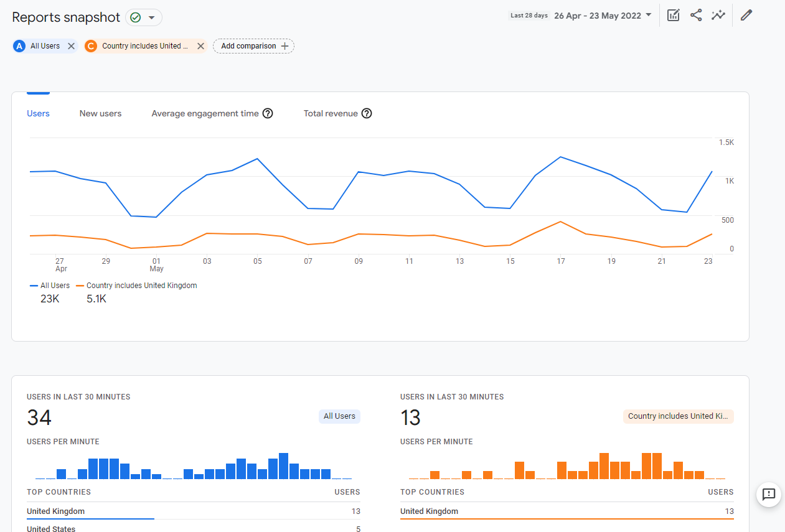The height and width of the screenshot is (532, 785).
Task: Select the Total revenue metric tab
Action: (331, 113)
